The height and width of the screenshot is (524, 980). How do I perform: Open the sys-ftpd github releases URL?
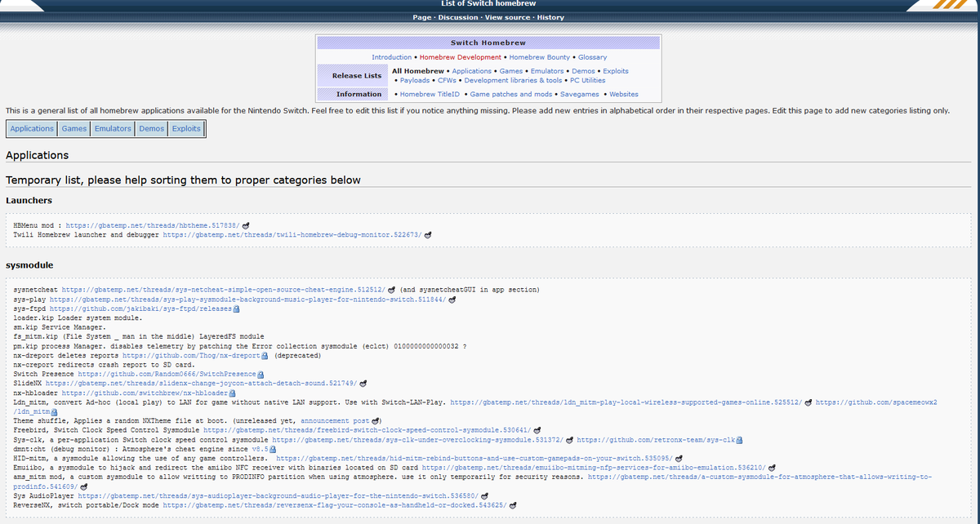[141, 309]
